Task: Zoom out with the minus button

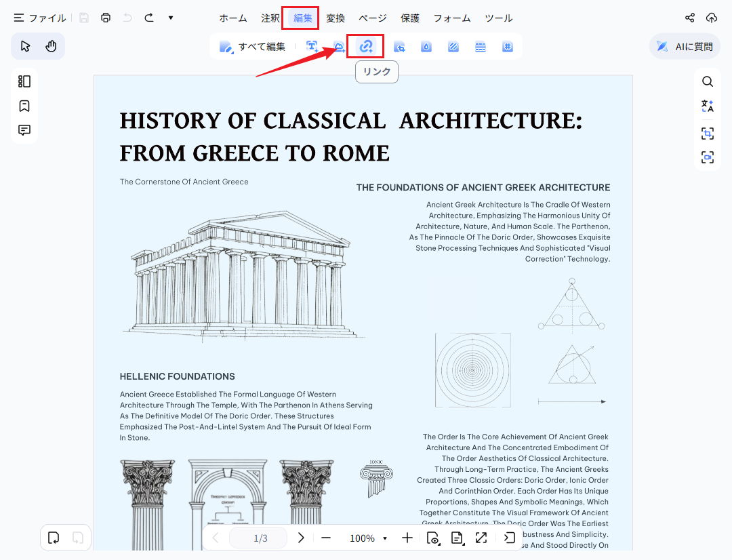Action: [x=326, y=538]
